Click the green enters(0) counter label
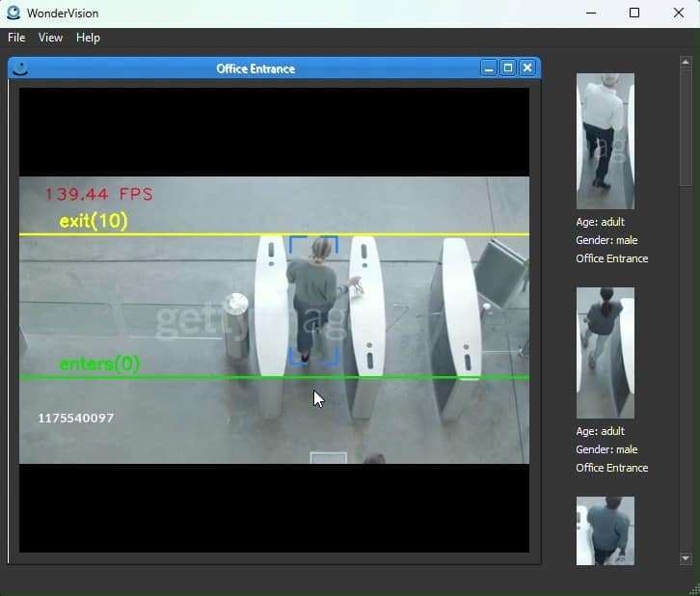This screenshot has height=596, width=700. tap(99, 364)
